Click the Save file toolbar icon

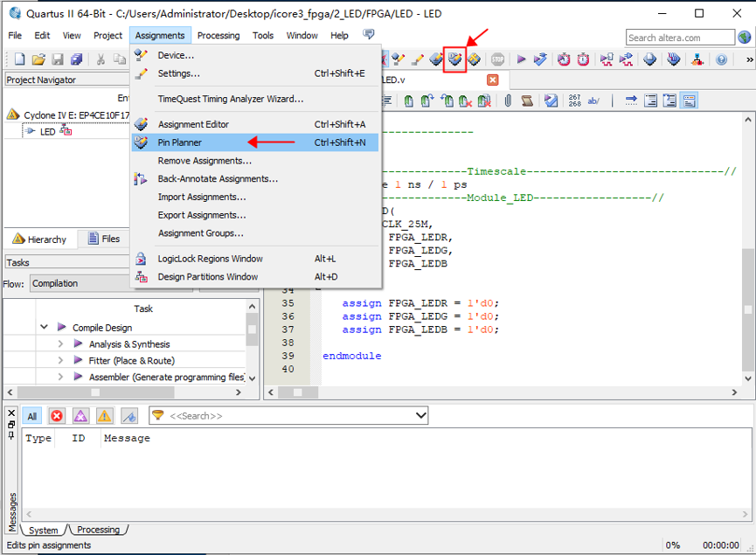[x=58, y=59]
